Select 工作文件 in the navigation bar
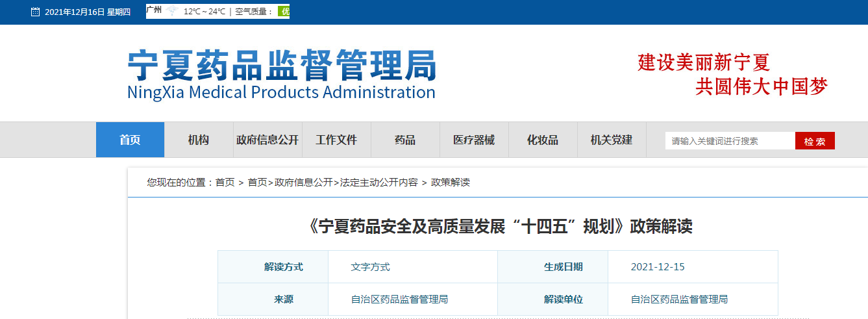Viewport: 868px width, 319px height. click(x=336, y=140)
